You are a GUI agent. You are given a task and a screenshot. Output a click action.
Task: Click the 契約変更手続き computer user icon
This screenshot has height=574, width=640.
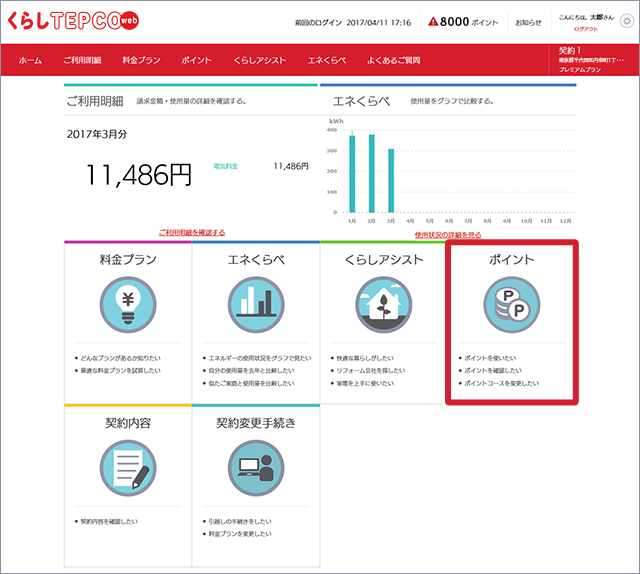[256, 467]
